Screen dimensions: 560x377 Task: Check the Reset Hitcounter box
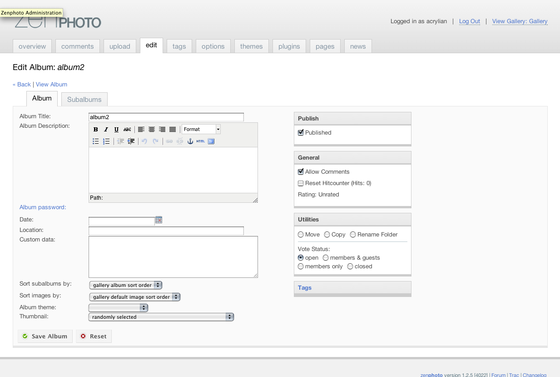(x=301, y=183)
